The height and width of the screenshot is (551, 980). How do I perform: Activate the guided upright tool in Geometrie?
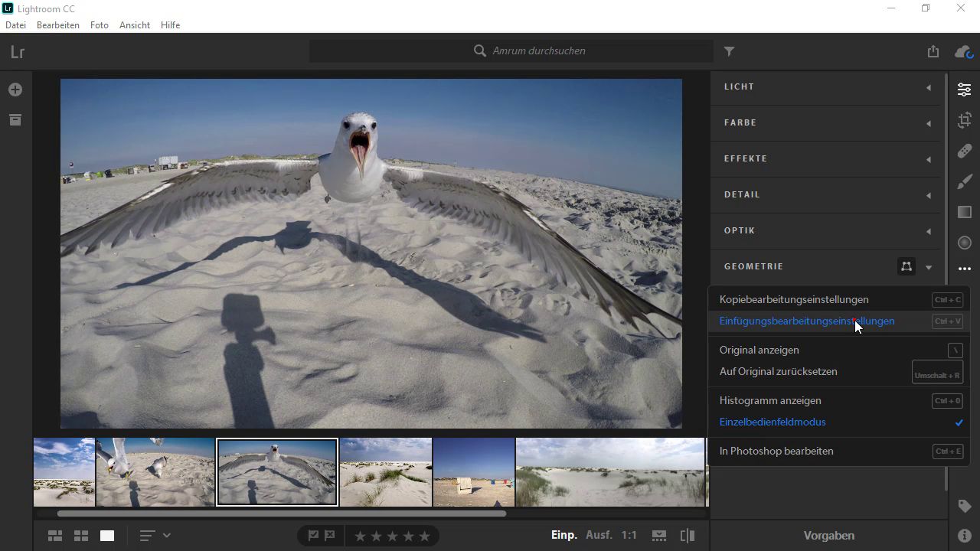906,266
